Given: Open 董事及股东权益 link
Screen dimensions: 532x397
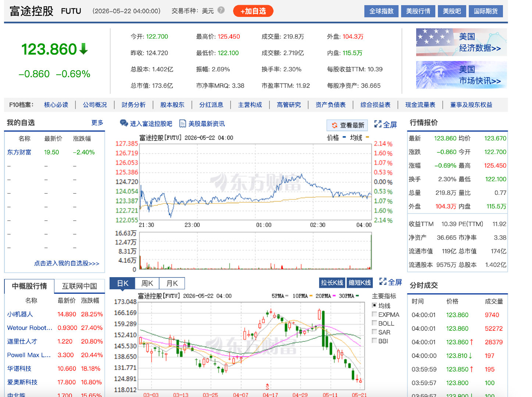Looking at the screenshot, I should [471, 105].
